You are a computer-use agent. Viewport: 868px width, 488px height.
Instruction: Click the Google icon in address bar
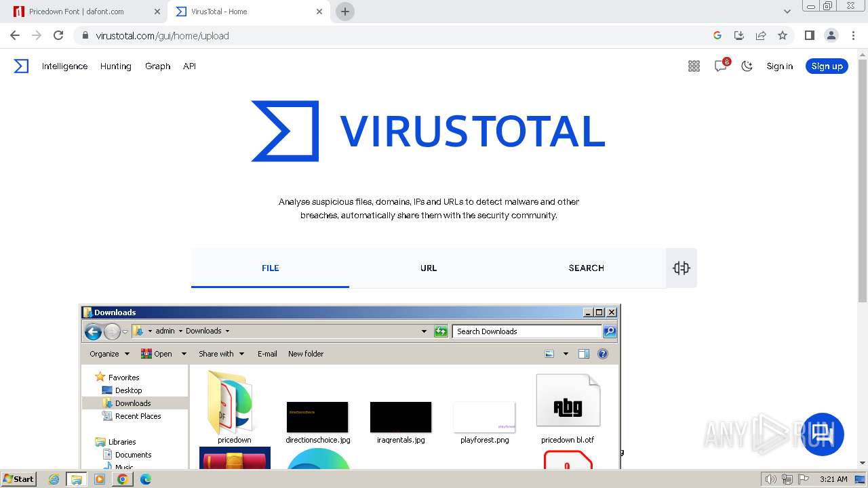point(717,35)
